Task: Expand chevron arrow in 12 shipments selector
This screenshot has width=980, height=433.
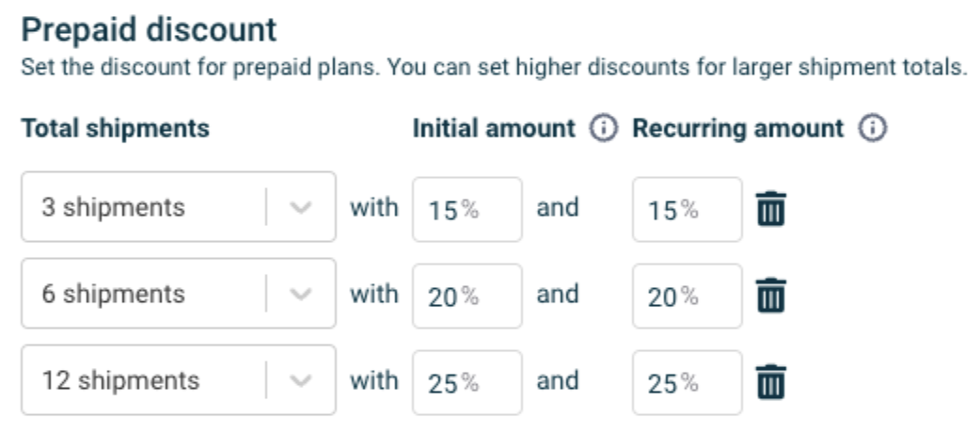Action: pos(301,380)
